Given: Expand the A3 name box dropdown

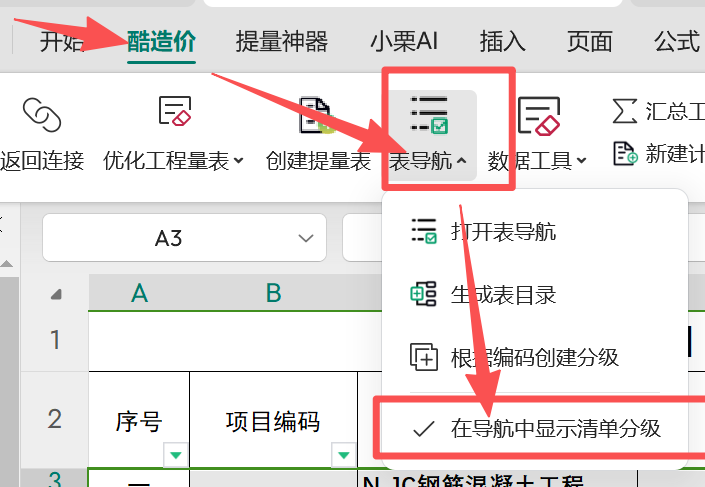Looking at the screenshot, I should [305, 238].
